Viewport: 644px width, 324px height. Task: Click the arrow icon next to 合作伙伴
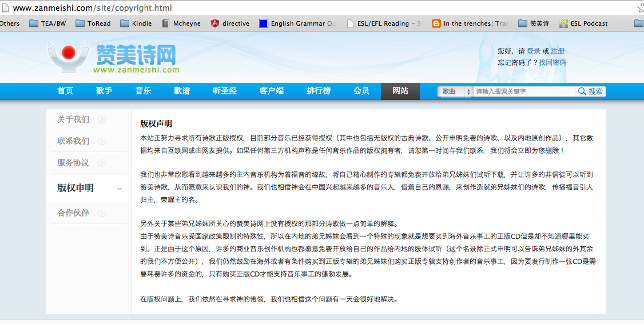click(x=102, y=213)
